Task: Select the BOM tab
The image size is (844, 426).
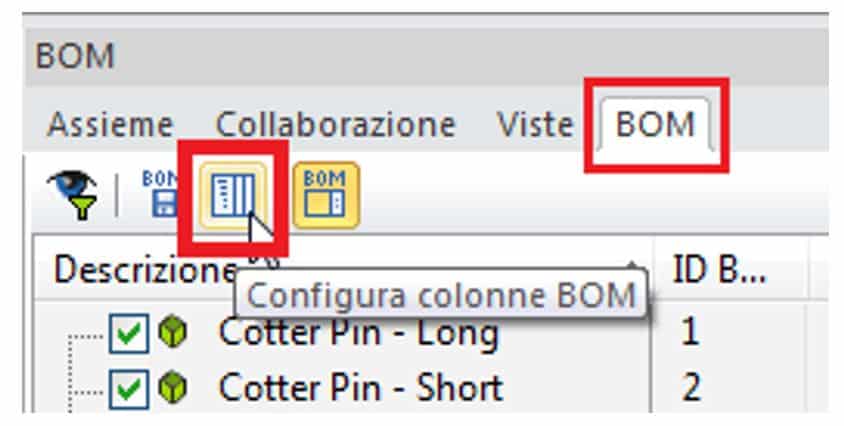Action: [655, 125]
